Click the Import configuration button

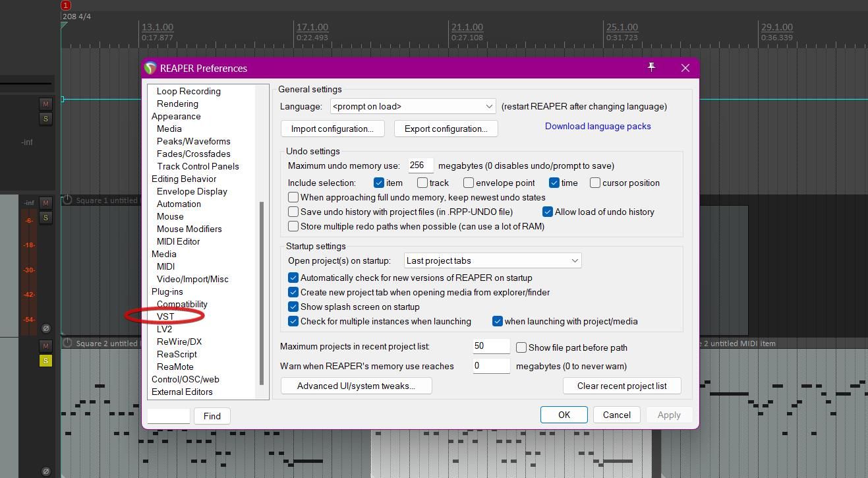(332, 129)
